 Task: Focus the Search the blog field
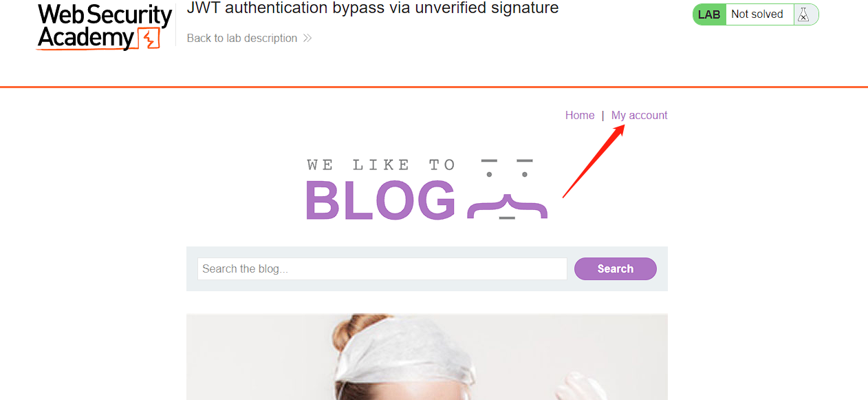click(382, 269)
